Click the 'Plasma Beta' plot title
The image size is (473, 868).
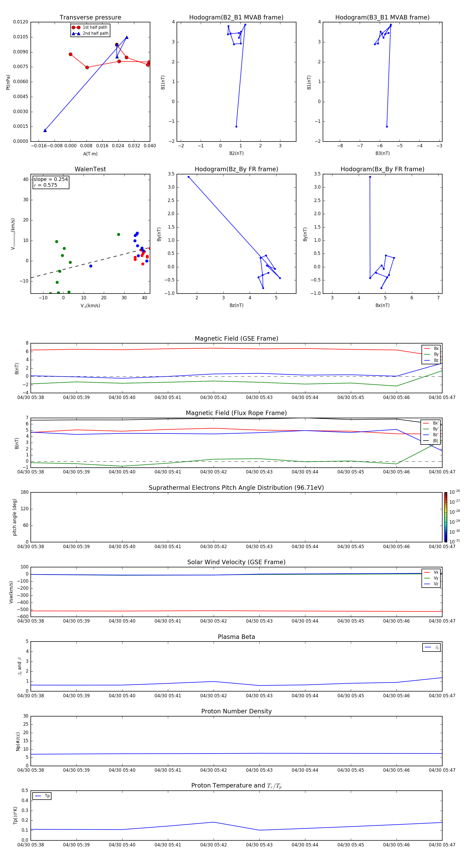point(236,637)
